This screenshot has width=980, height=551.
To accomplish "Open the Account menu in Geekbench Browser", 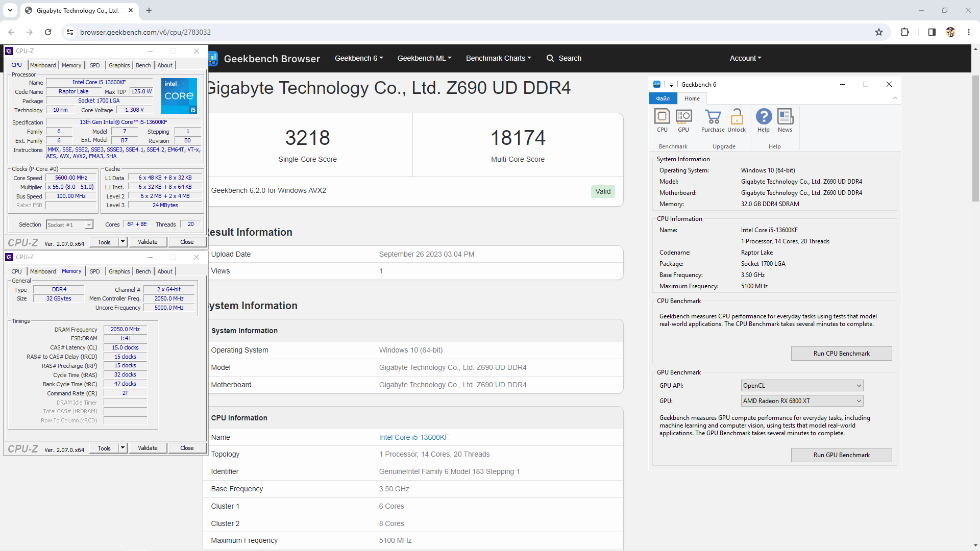I will pyautogui.click(x=745, y=58).
